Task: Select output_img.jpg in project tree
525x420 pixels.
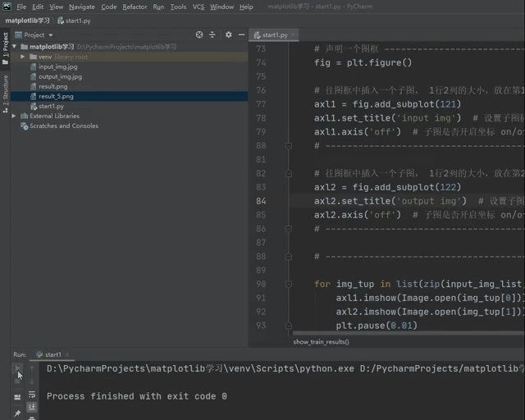Action: point(60,76)
